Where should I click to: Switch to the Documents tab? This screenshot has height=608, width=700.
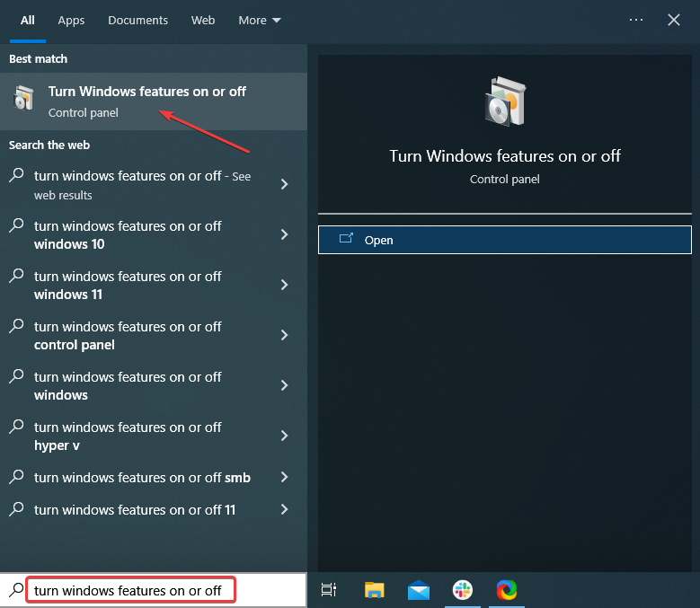click(138, 20)
